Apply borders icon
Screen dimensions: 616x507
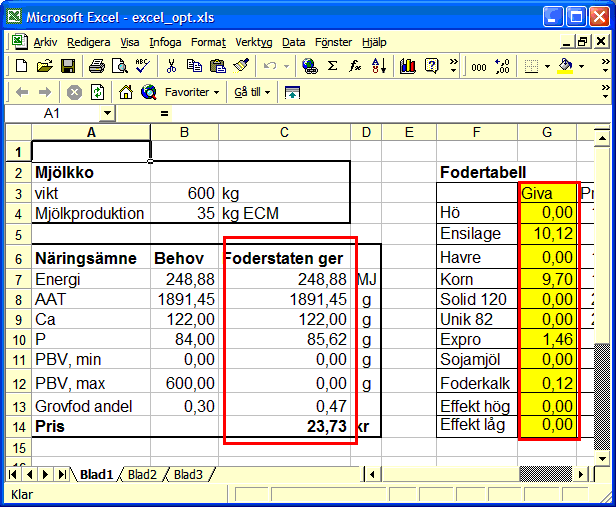click(x=531, y=66)
